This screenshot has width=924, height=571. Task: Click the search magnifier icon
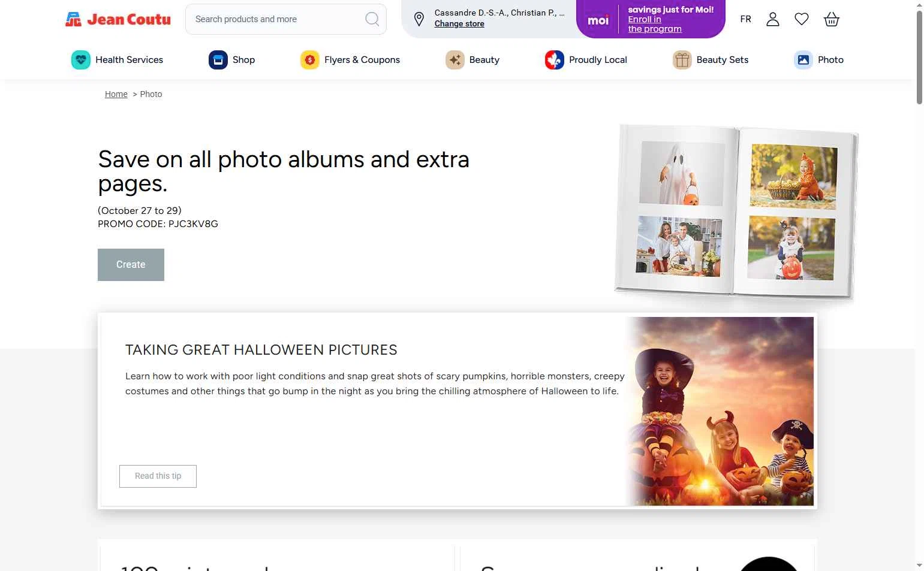pyautogui.click(x=372, y=19)
